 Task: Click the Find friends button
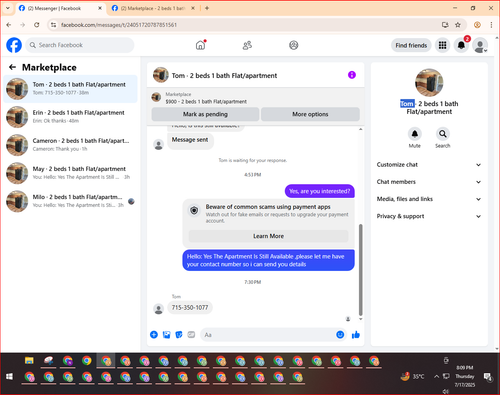pyautogui.click(x=411, y=45)
